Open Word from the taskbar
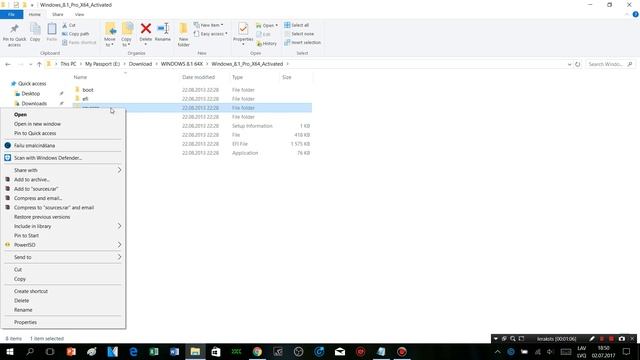The image size is (640, 360). [x=175, y=352]
